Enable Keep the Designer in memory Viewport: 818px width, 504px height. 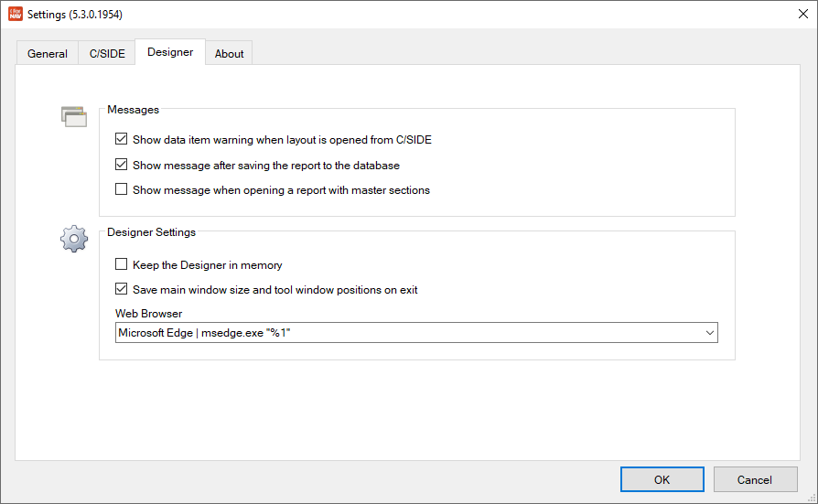tap(121, 264)
